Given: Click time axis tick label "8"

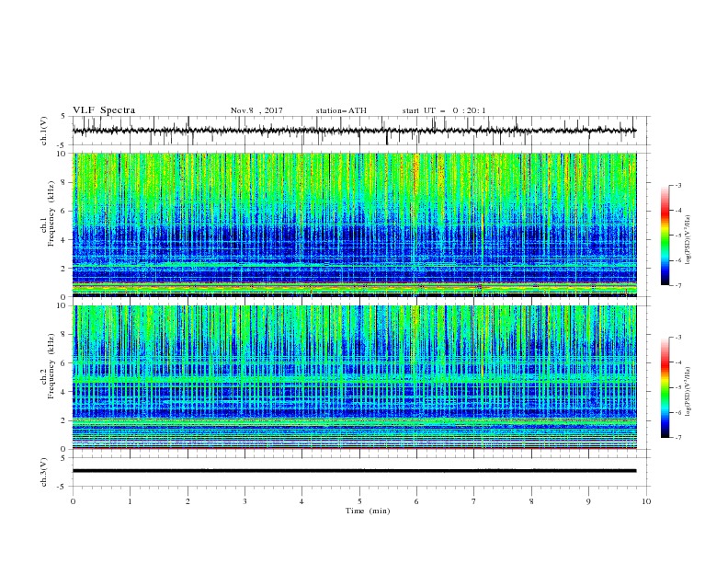Looking at the screenshot, I should pyautogui.click(x=531, y=501).
